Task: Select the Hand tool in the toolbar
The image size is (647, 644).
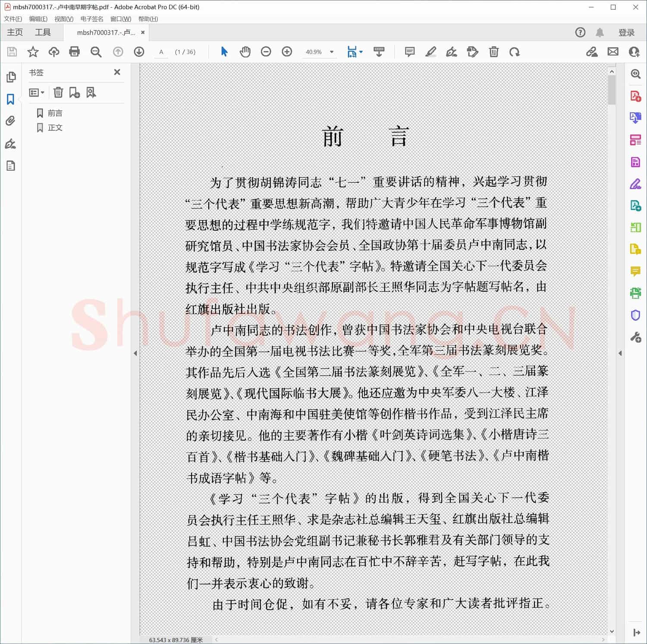Action: [245, 52]
